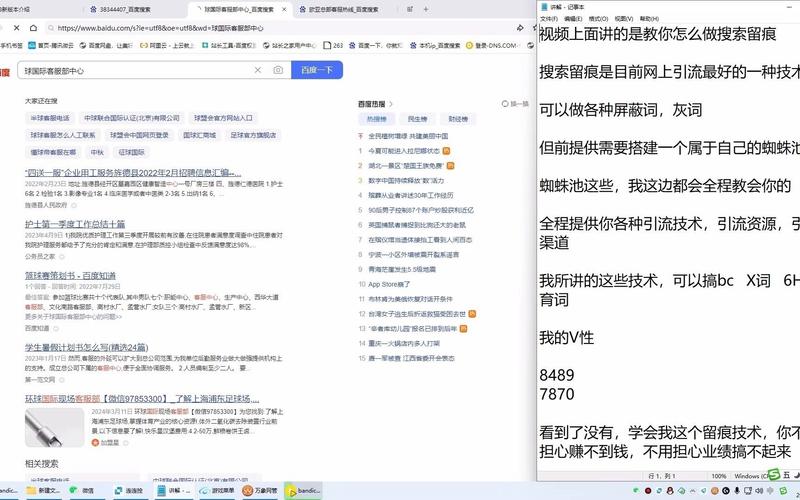
Task: Open the 站长之家用户中心 bookmark
Action: [289, 45]
